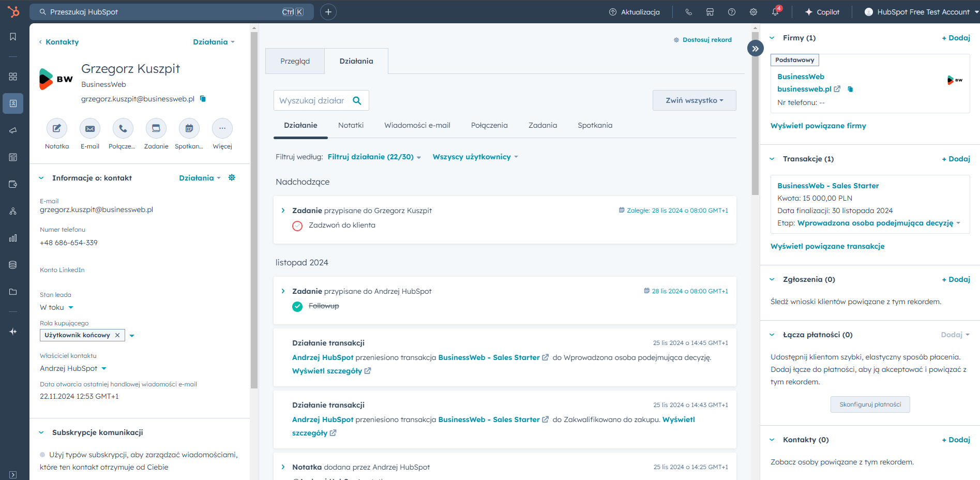The width and height of the screenshot is (980, 480).
Task: Create a task with Zadanie icon
Action: pyautogui.click(x=156, y=128)
